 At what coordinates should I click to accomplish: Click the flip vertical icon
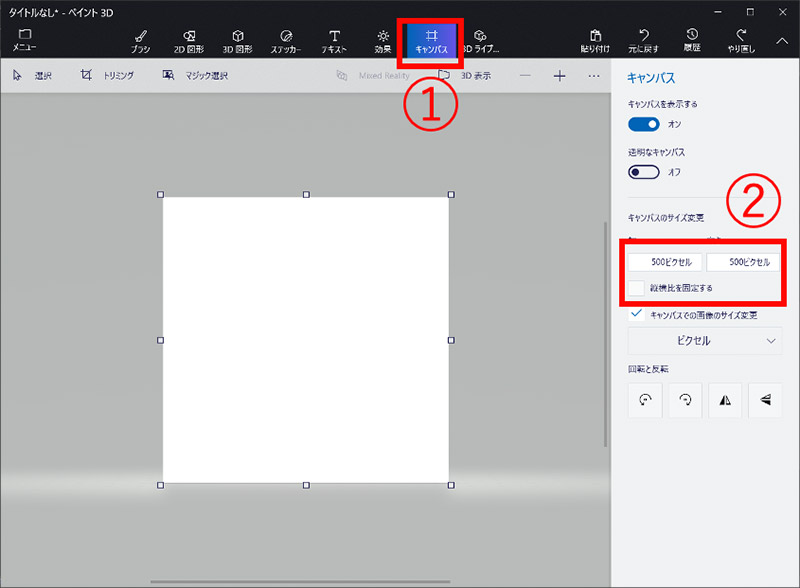pos(763,399)
